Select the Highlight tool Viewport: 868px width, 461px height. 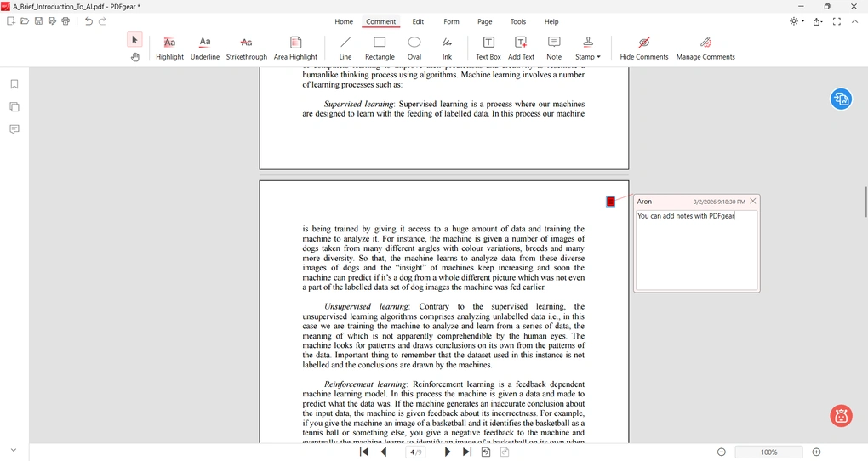point(169,48)
